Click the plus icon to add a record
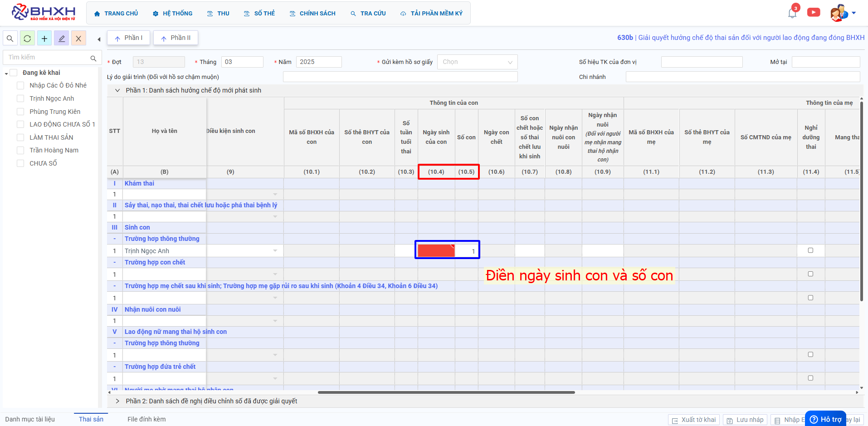The image size is (868, 426). [x=44, y=39]
